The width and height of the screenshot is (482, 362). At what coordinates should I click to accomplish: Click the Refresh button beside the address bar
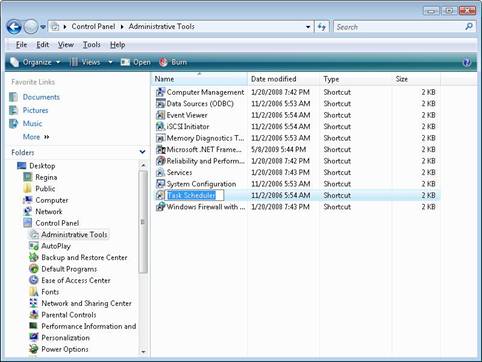coord(322,27)
